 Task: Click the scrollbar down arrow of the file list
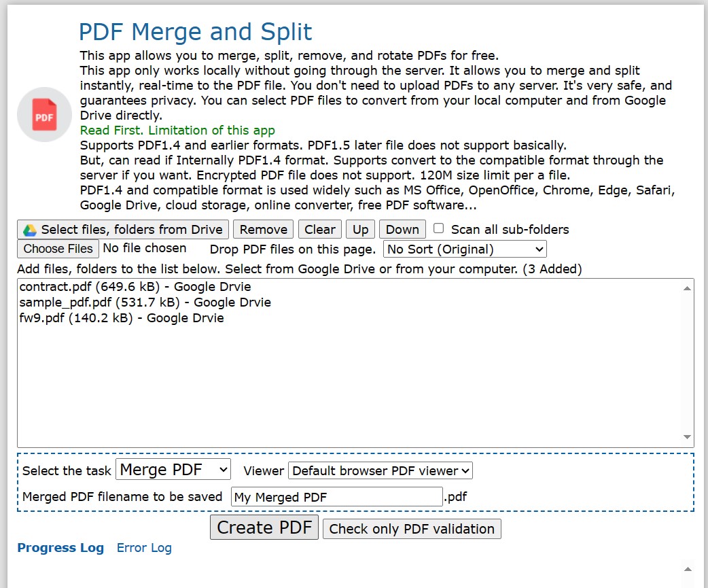(686, 438)
